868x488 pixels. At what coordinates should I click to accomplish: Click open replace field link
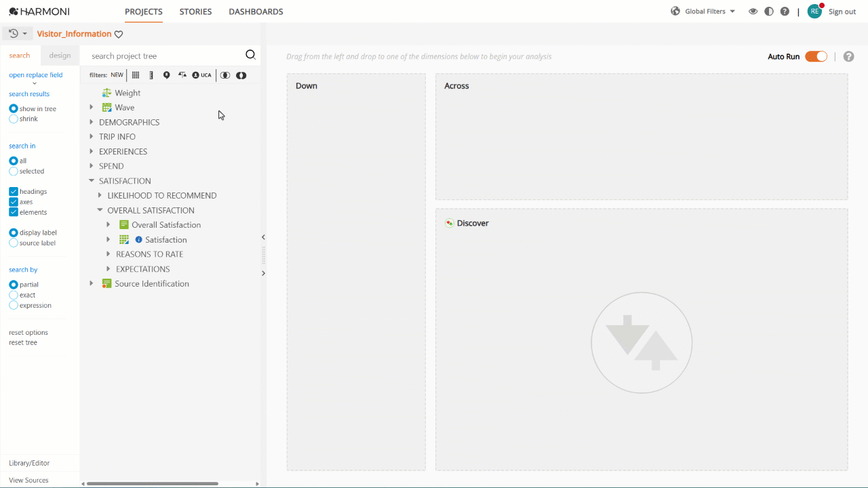[x=35, y=75]
